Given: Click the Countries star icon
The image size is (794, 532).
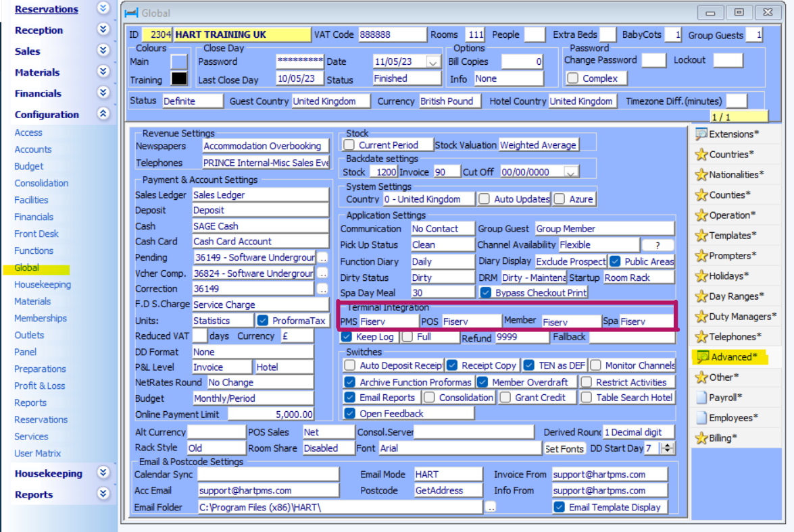Looking at the screenshot, I should [x=701, y=154].
